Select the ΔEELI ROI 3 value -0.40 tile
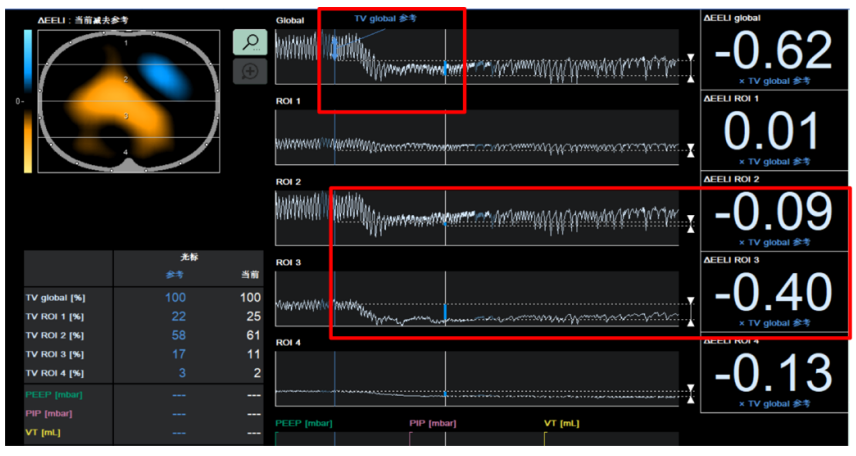The height and width of the screenshot is (456, 856). [774, 292]
